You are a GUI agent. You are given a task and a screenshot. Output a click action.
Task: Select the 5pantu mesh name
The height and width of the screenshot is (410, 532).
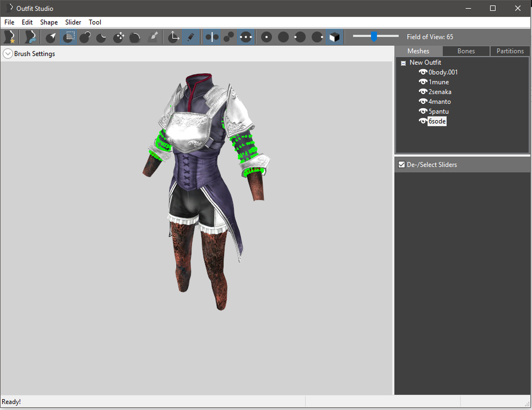click(x=439, y=112)
